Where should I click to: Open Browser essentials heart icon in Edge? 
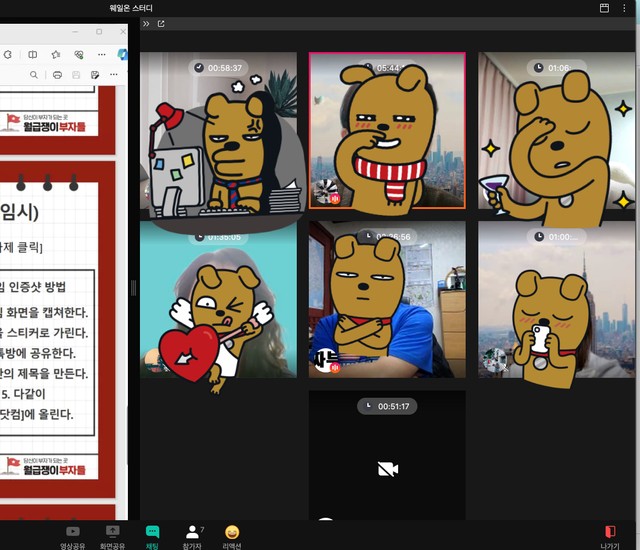(79, 54)
